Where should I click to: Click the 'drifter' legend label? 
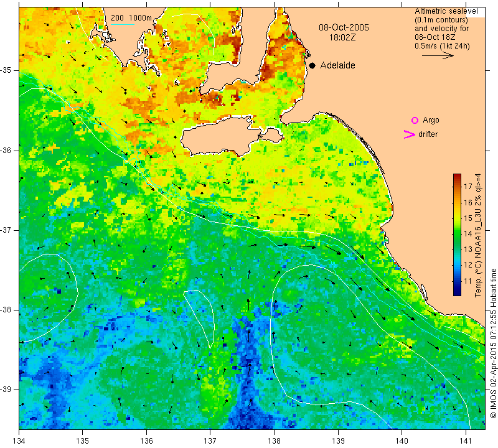tap(428, 134)
